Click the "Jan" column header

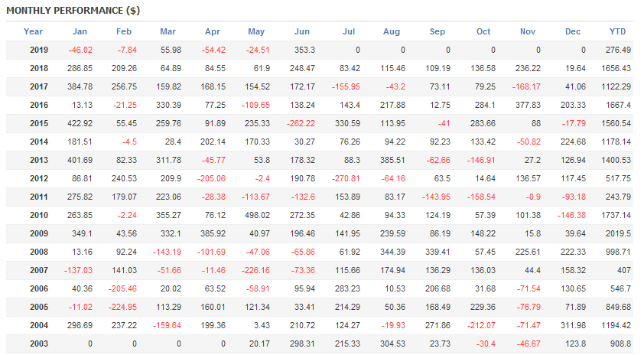pyautogui.click(x=80, y=31)
